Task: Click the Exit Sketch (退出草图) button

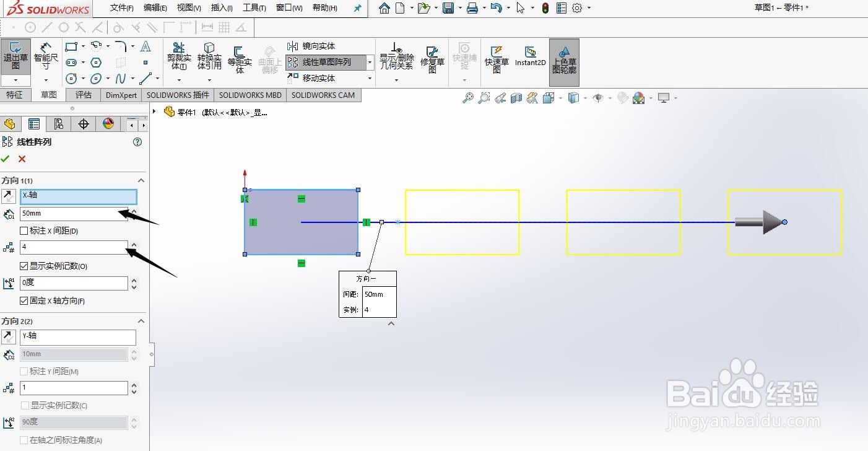Action: pyautogui.click(x=15, y=57)
